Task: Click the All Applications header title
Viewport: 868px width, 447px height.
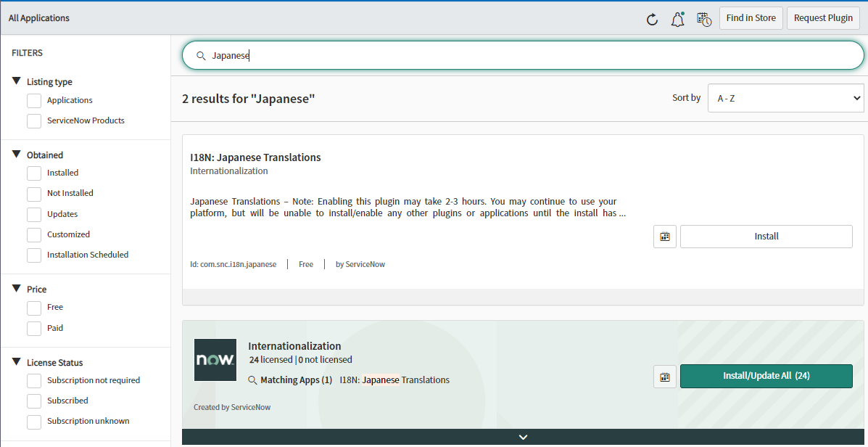Action: (x=38, y=18)
